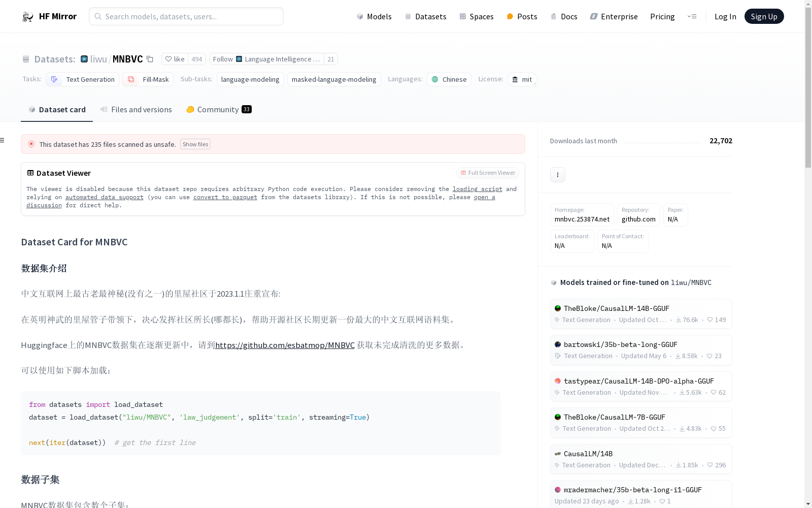Open the Full Screen Viewer
The height and width of the screenshot is (508, 812).
point(488,173)
